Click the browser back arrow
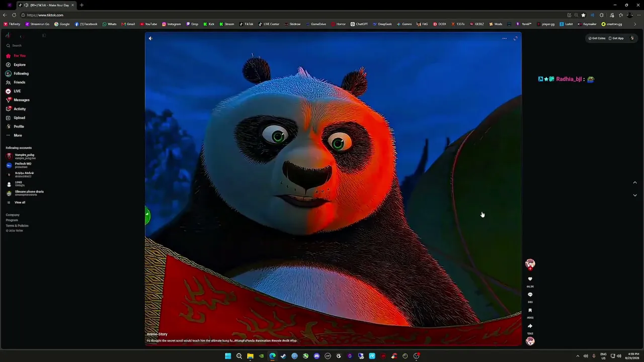 5,15
